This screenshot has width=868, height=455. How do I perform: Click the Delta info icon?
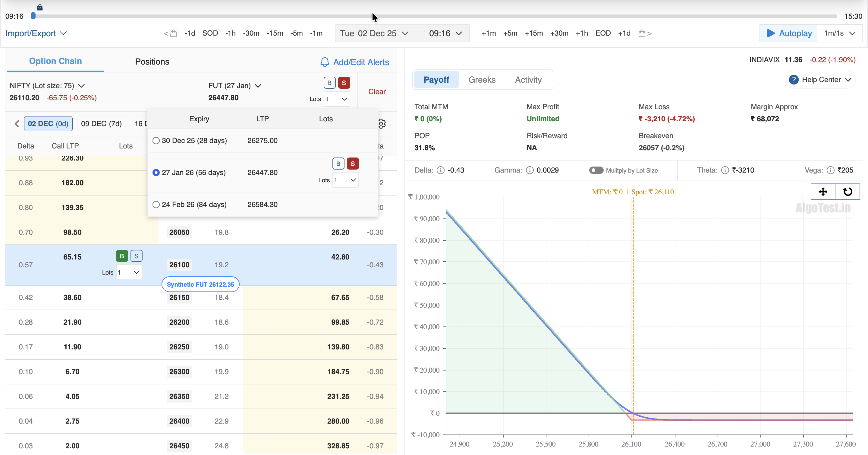(x=440, y=170)
